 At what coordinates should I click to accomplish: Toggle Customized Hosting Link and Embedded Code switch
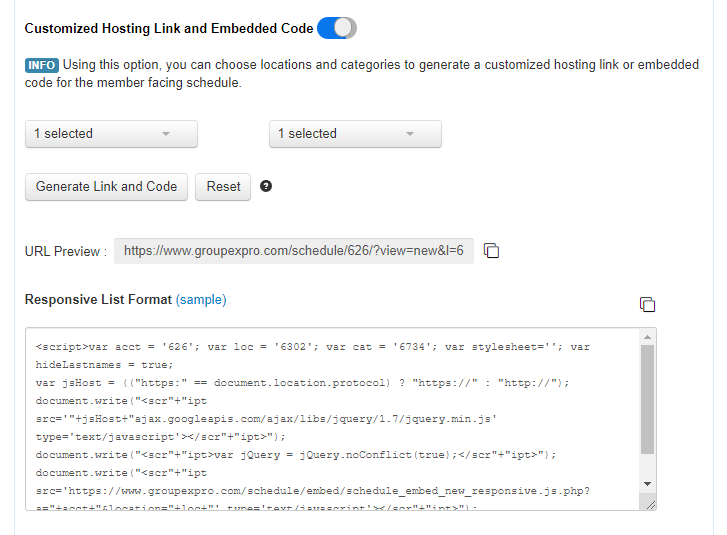pos(337,28)
